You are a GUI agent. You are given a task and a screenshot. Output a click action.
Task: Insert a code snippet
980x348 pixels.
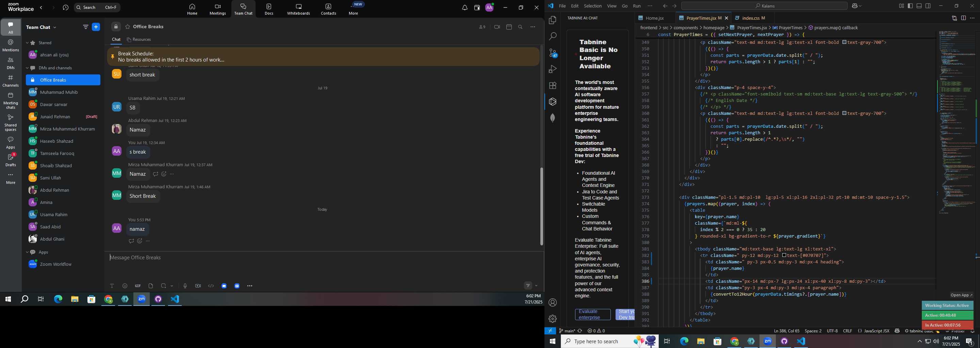click(x=211, y=286)
